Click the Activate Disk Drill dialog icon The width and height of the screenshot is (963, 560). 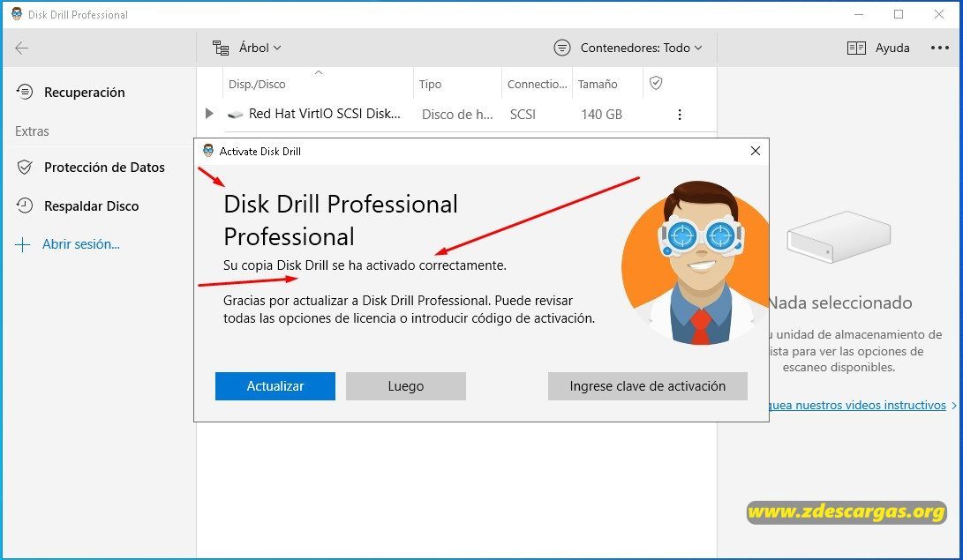coord(208,151)
